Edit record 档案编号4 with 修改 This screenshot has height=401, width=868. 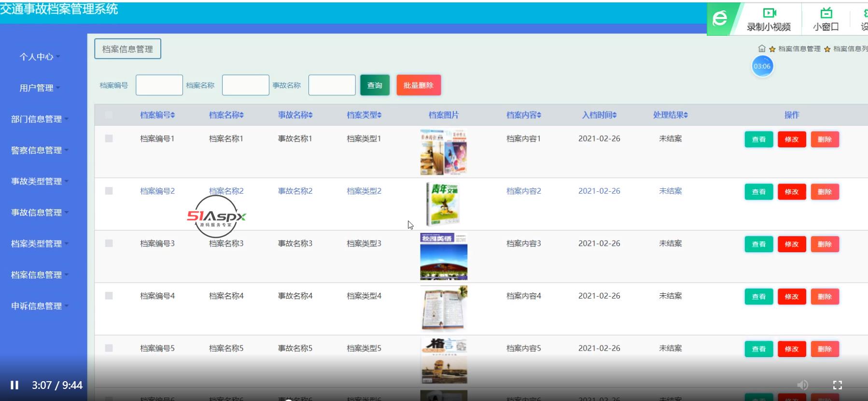click(x=792, y=297)
